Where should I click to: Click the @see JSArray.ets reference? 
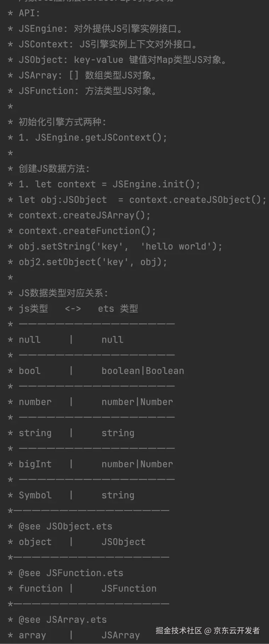click(63, 620)
